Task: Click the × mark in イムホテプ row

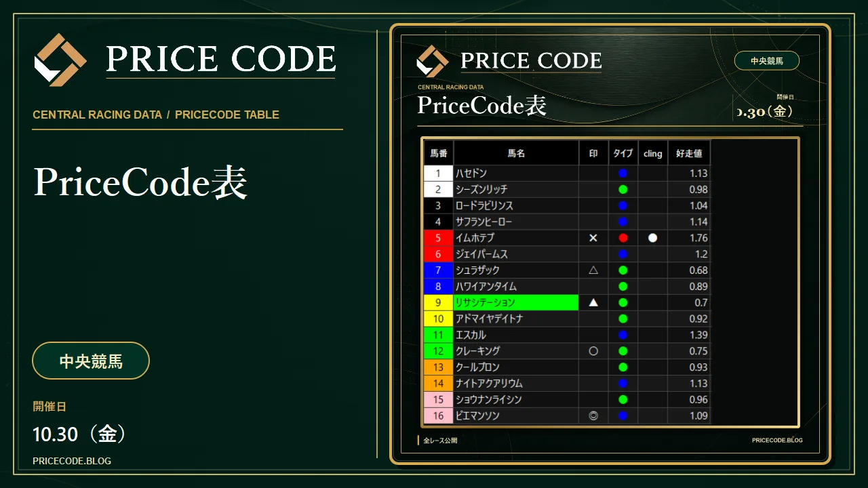Action: [x=593, y=238]
